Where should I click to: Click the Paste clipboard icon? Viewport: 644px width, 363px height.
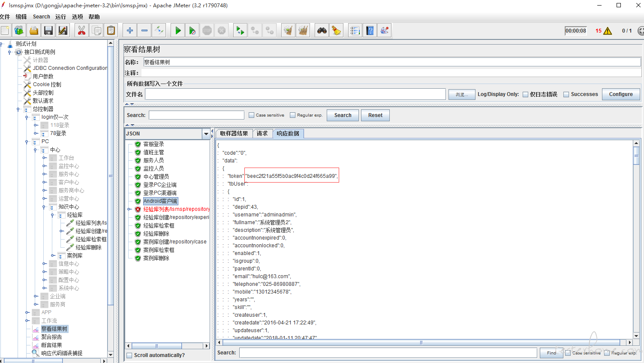pyautogui.click(x=111, y=30)
